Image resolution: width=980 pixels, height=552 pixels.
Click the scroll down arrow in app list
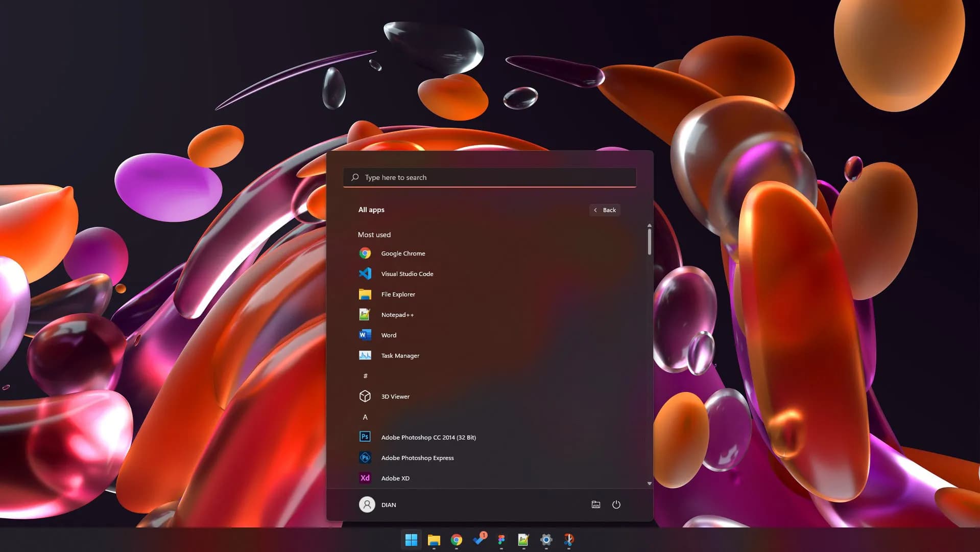point(649,483)
